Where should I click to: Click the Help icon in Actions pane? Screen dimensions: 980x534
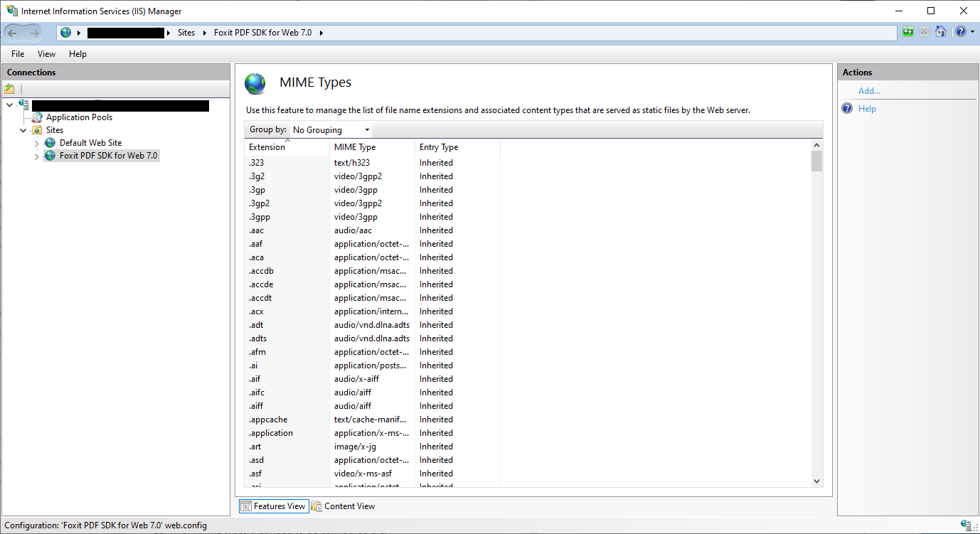click(847, 109)
